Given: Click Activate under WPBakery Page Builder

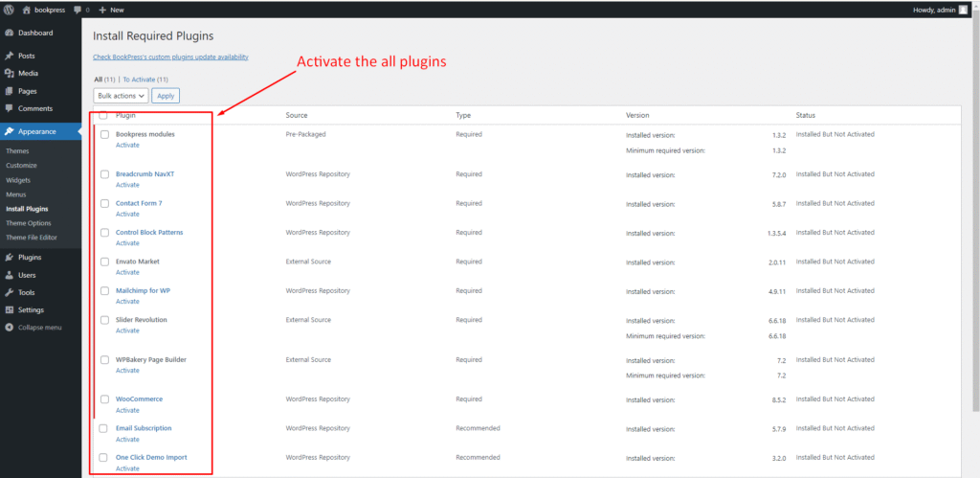Looking at the screenshot, I should (x=127, y=371).
